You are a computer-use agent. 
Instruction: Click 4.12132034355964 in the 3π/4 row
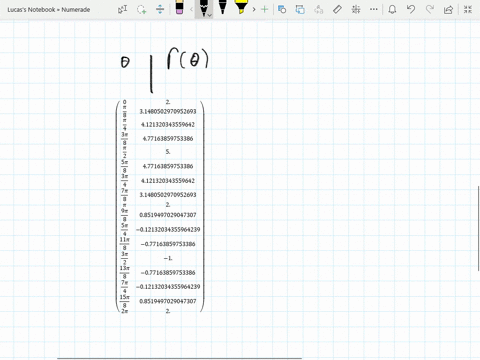coord(168,181)
